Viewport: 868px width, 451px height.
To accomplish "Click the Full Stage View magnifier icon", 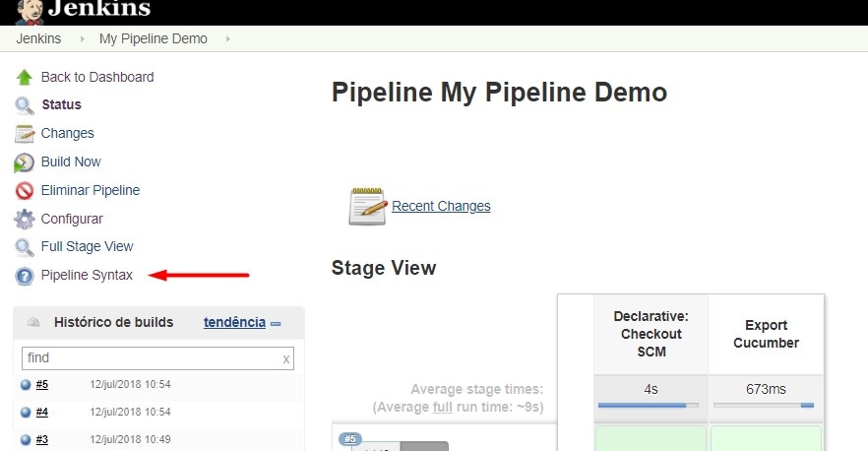I will click(x=25, y=247).
